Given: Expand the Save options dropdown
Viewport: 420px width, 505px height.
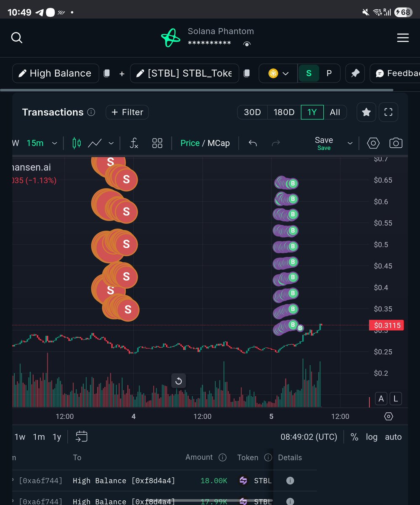Looking at the screenshot, I should tap(350, 143).
